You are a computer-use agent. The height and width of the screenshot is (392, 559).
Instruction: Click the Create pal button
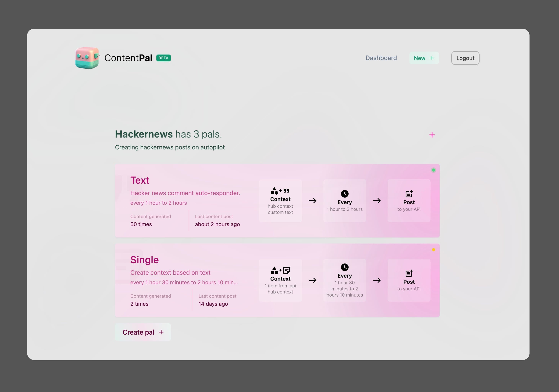(x=143, y=332)
